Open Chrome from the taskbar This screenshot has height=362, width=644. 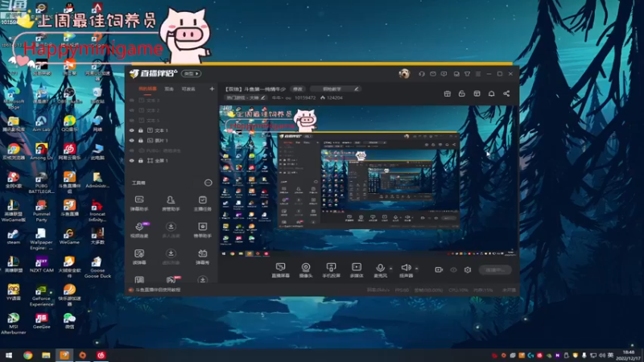[x=28, y=355]
